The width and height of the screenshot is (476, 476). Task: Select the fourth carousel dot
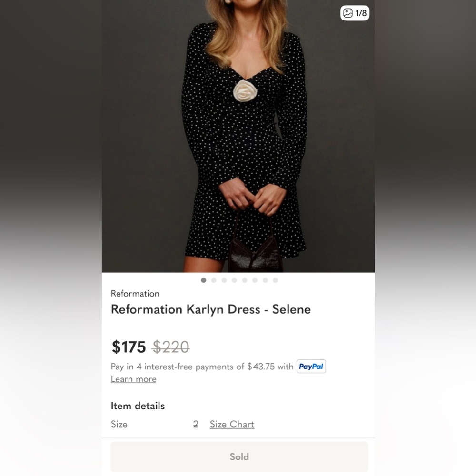tap(234, 280)
